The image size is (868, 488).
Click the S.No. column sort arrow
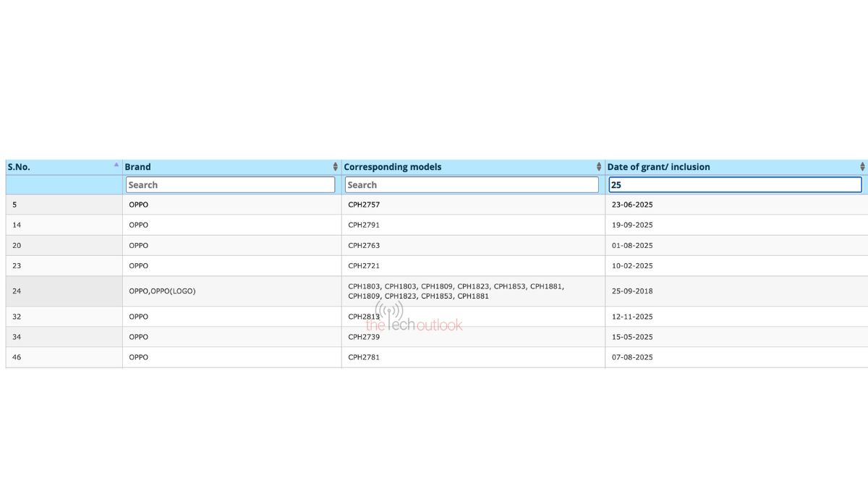tap(116, 165)
